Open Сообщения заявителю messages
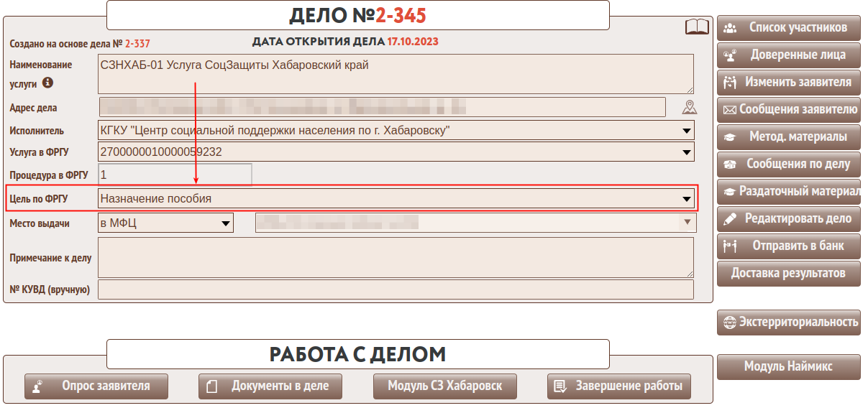The width and height of the screenshot is (868, 408). tap(788, 109)
